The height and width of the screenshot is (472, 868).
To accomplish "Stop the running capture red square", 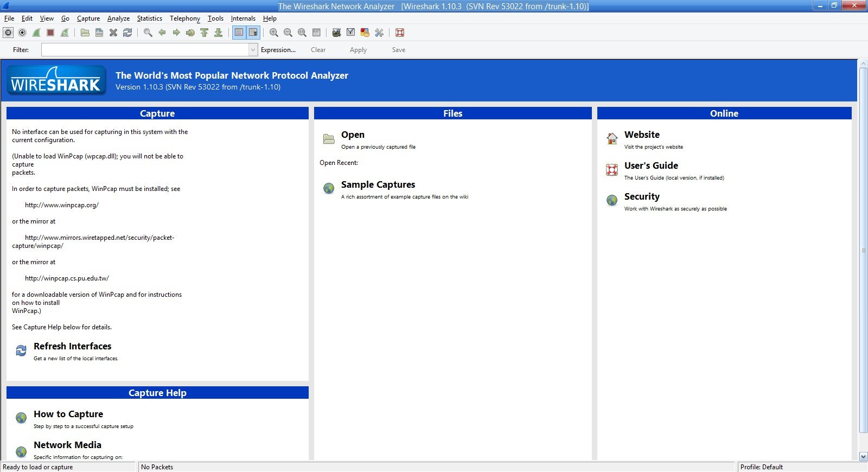I will [x=50, y=33].
